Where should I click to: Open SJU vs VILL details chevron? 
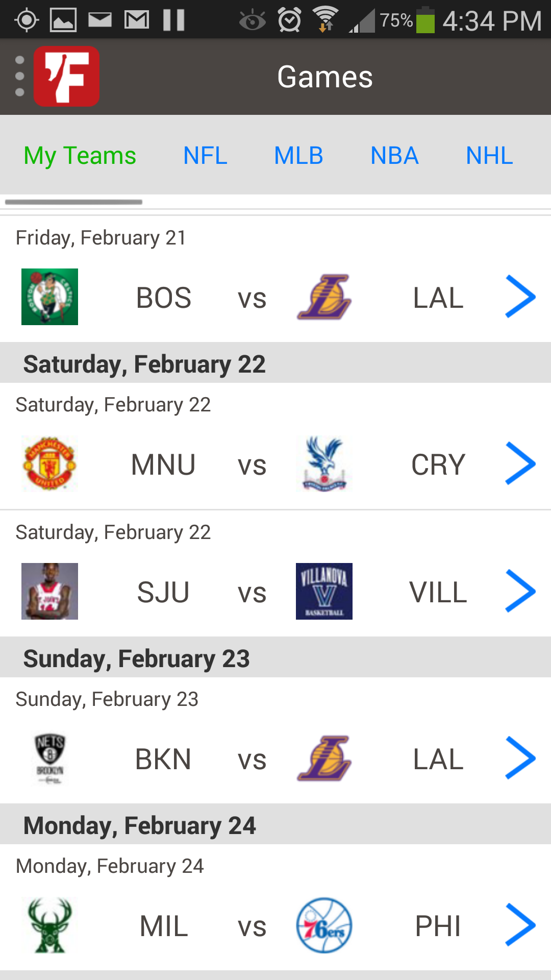pyautogui.click(x=520, y=591)
